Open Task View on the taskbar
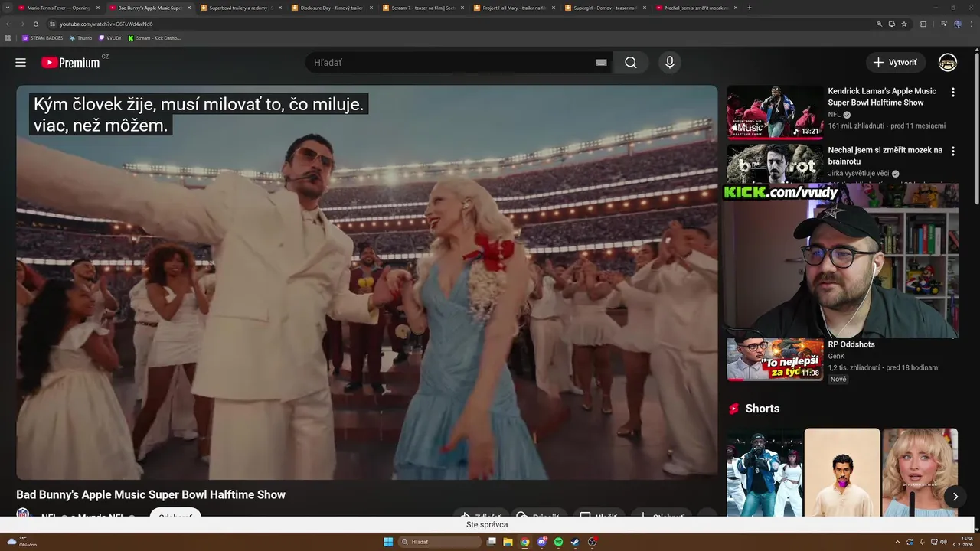The height and width of the screenshot is (551, 980). [492, 542]
